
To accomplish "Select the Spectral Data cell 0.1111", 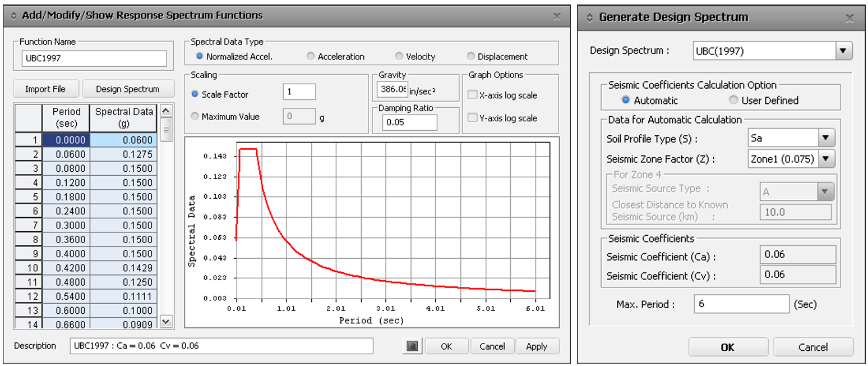I will coord(123,296).
